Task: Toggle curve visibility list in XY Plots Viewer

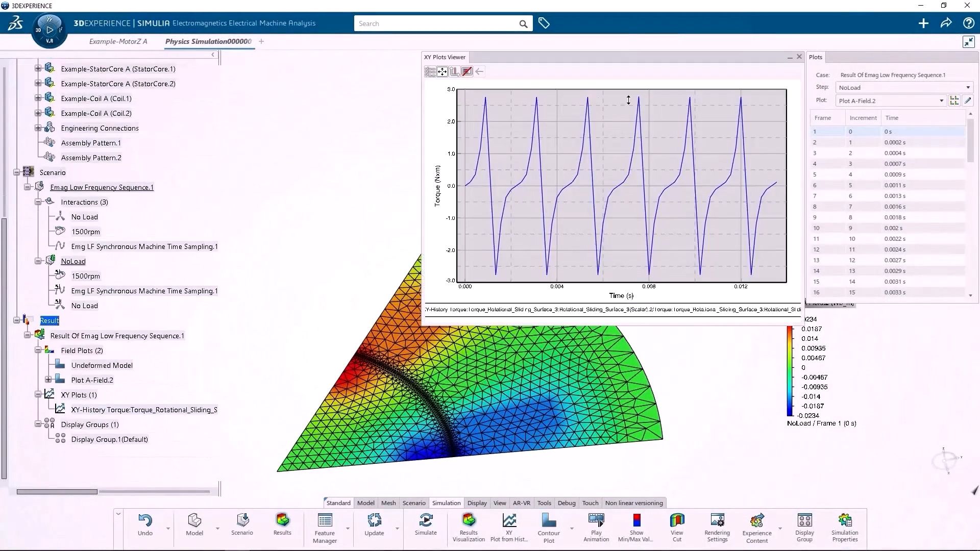Action: [x=430, y=71]
